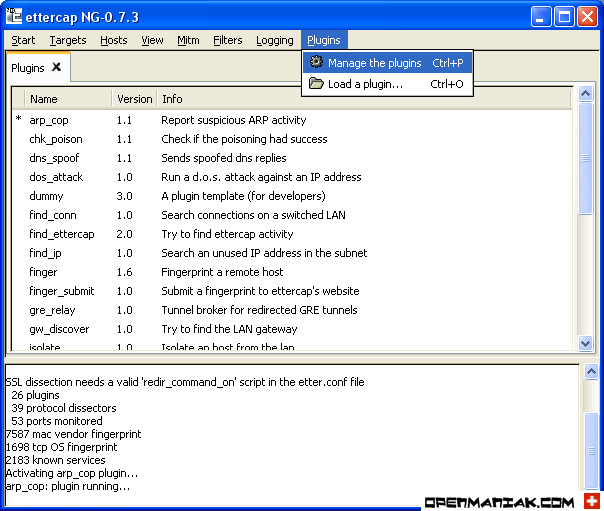Click plugin list scrollbar down arrow
This screenshot has width=604, height=511.
(x=586, y=343)
